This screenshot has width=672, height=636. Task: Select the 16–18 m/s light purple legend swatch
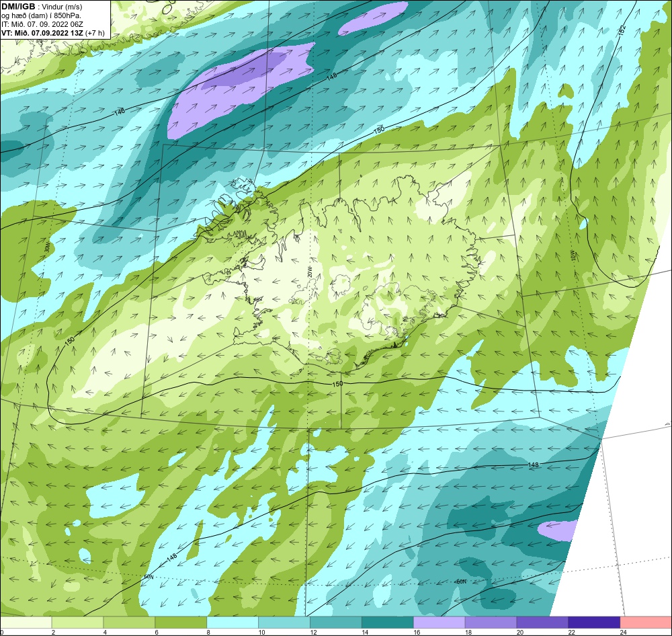click(x=439, y=623)
